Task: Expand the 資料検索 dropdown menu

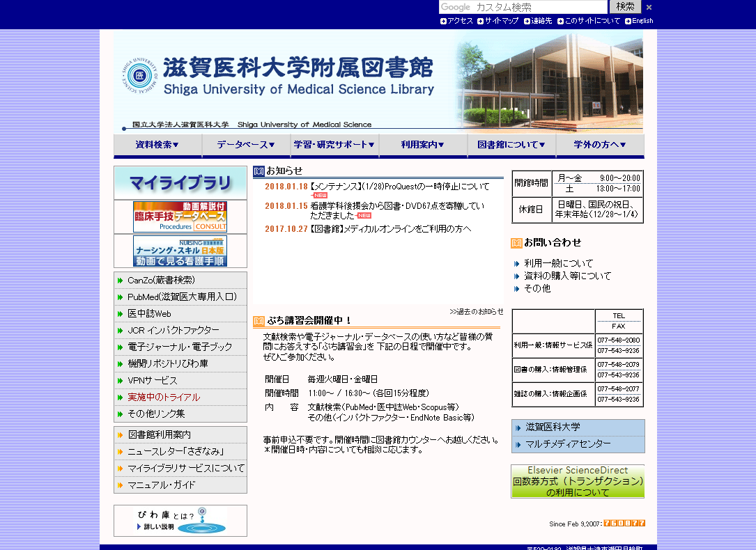Action: tap(157, 145)
